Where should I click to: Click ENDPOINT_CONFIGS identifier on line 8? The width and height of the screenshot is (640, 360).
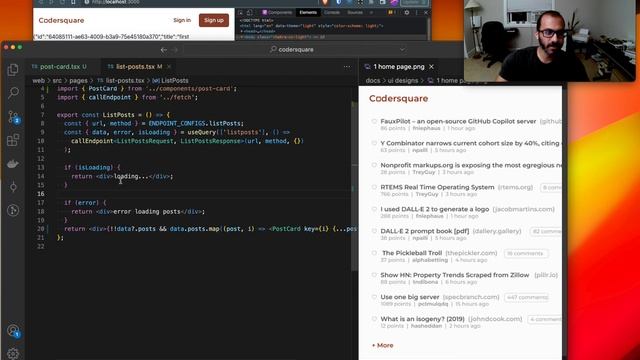point(177,123)
